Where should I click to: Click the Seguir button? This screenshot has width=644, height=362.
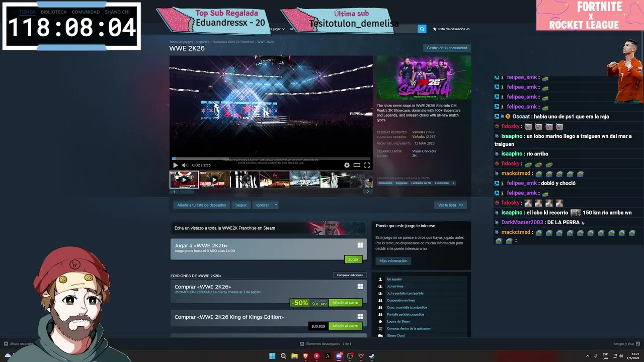click(241, 205)
